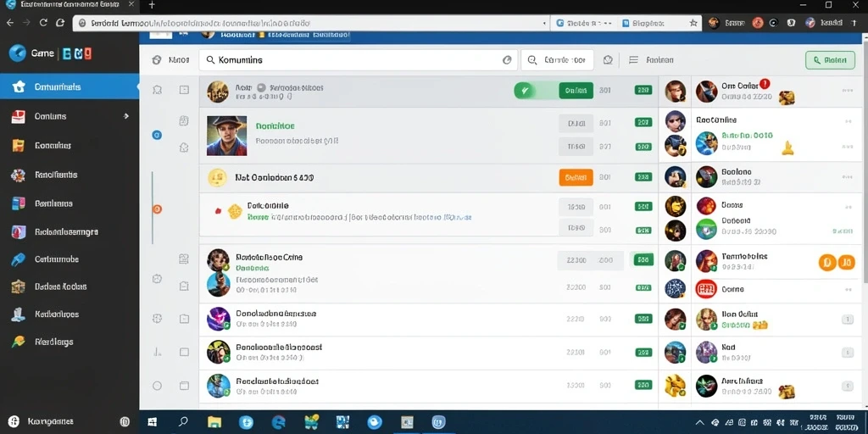Open the list filter icon beside Fooinen
Screen dimensions: 868x434
(x=634, y=60)
